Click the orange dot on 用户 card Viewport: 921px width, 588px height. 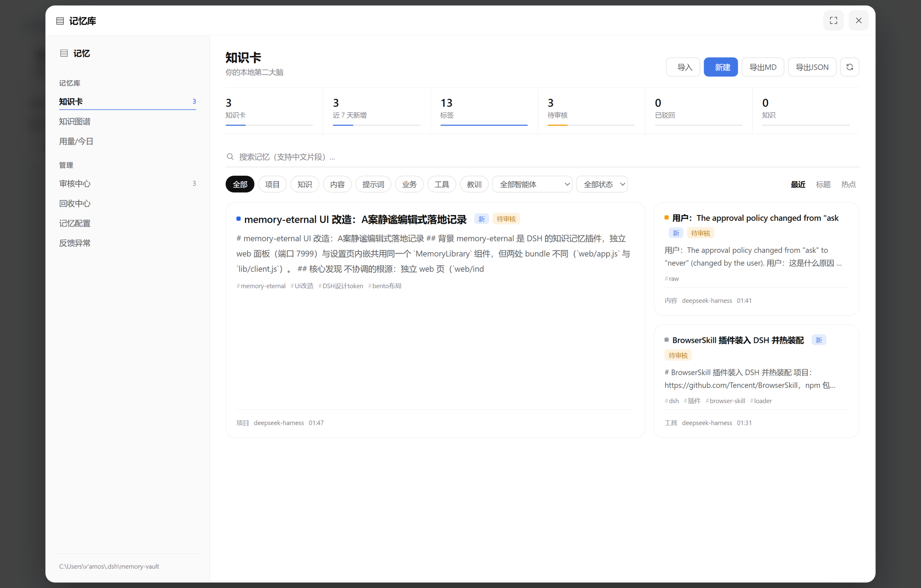pos(667,217)
